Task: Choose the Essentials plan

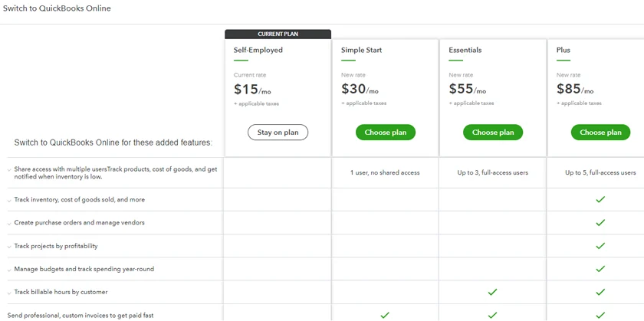Action: click(x=493, y=133)
